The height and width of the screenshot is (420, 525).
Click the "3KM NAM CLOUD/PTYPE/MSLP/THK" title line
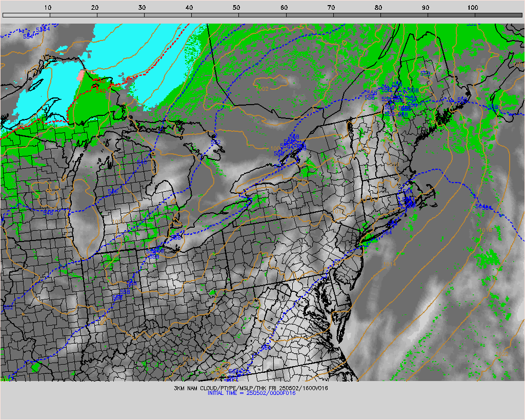251,388
